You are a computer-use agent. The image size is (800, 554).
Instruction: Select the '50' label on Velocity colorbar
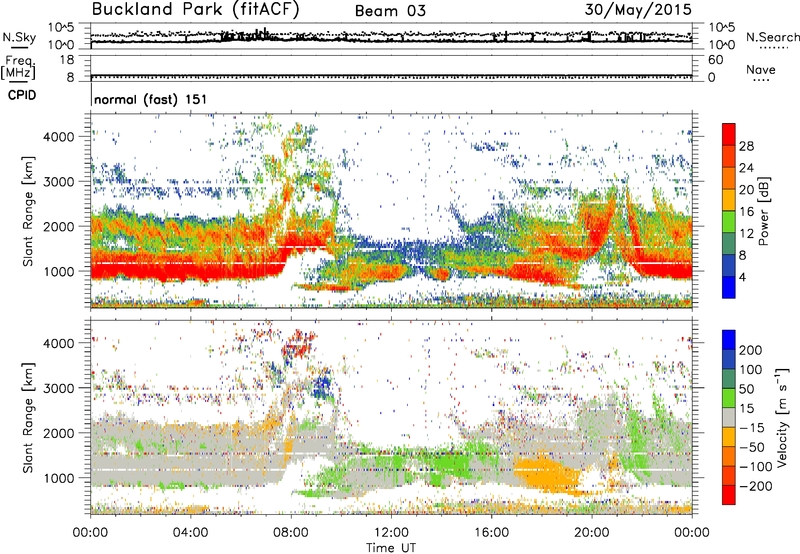[x=746, y=389]
